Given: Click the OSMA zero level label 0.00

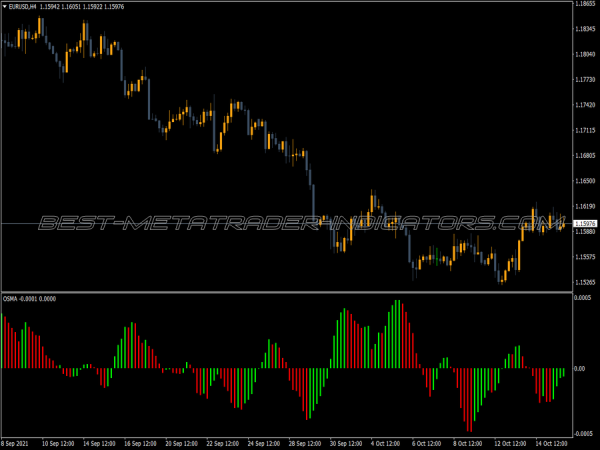Looking at the screenshot, I should [x=580, y=368].
